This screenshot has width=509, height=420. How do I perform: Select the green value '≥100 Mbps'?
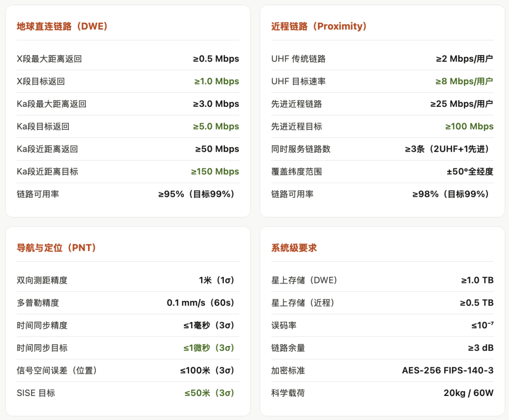(469, 127)
